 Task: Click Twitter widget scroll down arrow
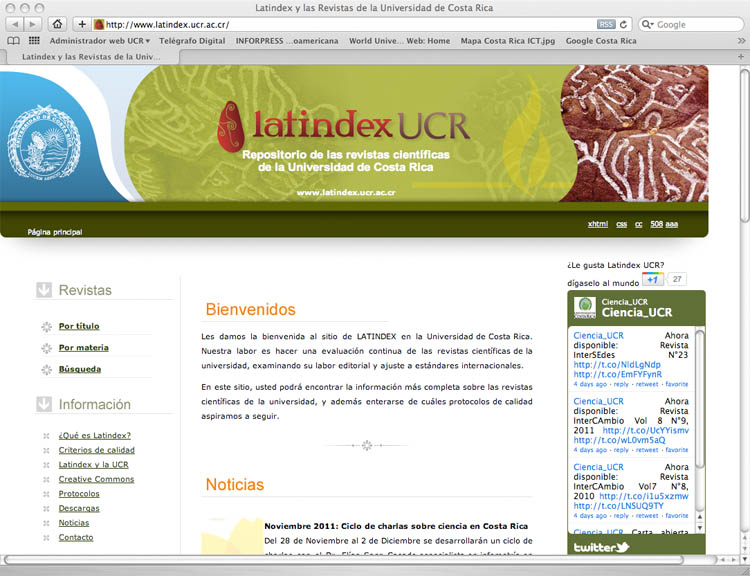(x=699, y=528)
